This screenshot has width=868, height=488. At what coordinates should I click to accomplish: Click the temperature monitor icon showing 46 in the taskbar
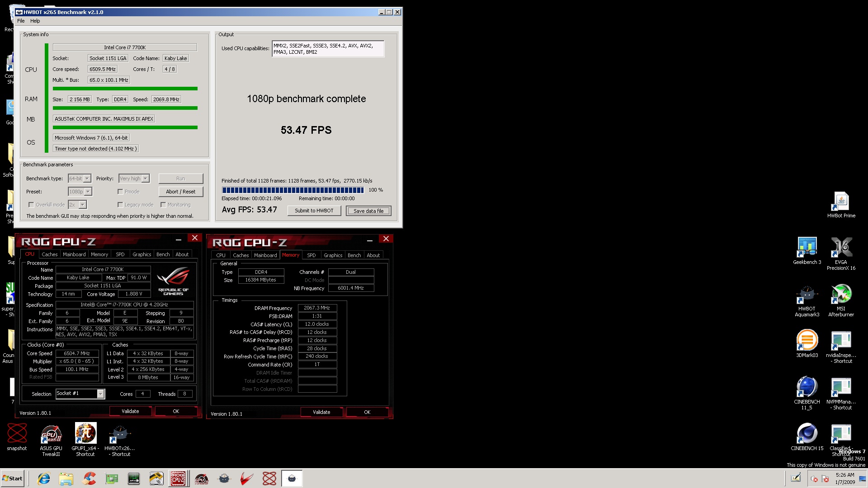(156, 479)
